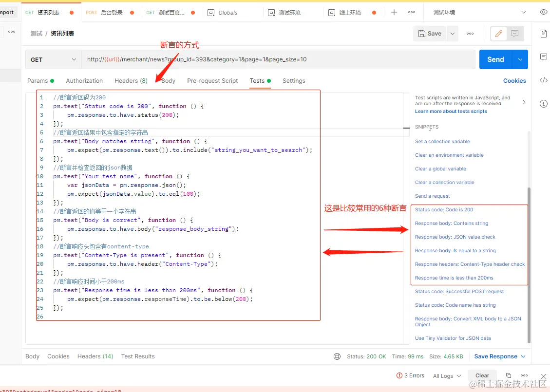Click the environment quick look eye icon
This screenshot has width=550, height=392.
point(543,12)
